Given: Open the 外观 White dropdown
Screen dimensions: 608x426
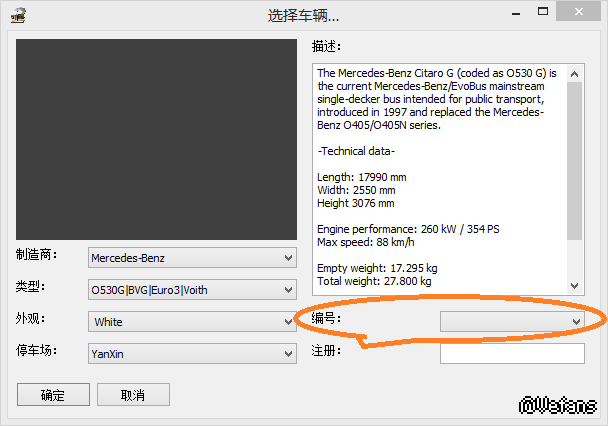Looking at the screenshot, I should pyautogui.click(x=192, y=322).
